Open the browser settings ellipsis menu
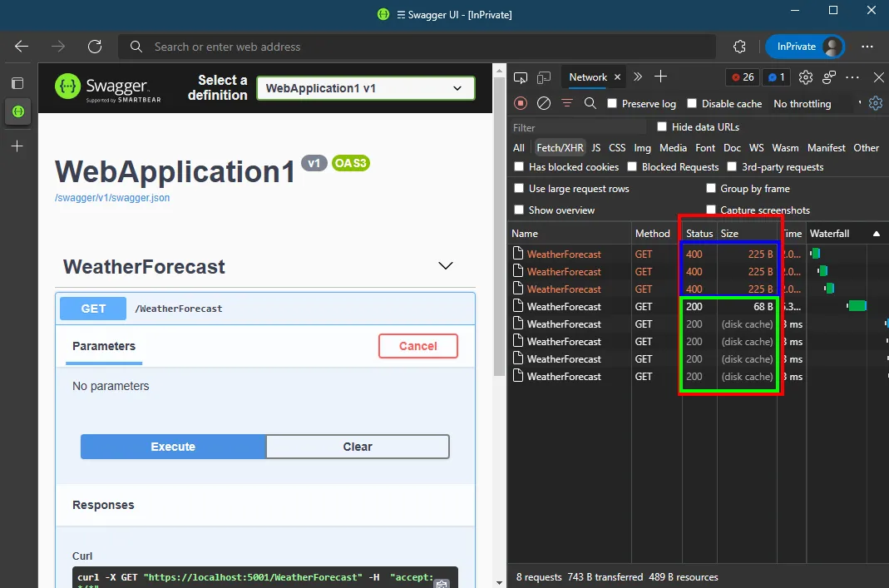889x588 pixels. click(x=867, y=47)
